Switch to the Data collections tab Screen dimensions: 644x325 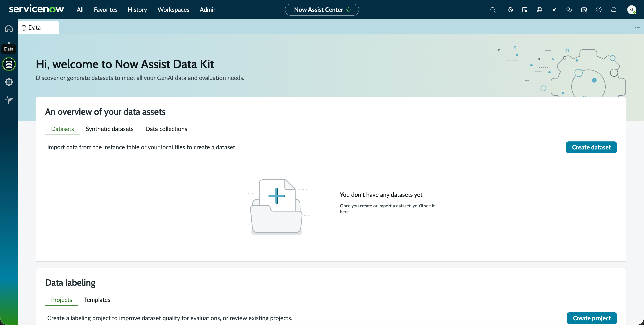pyautogui.click(x=166, y=129)
